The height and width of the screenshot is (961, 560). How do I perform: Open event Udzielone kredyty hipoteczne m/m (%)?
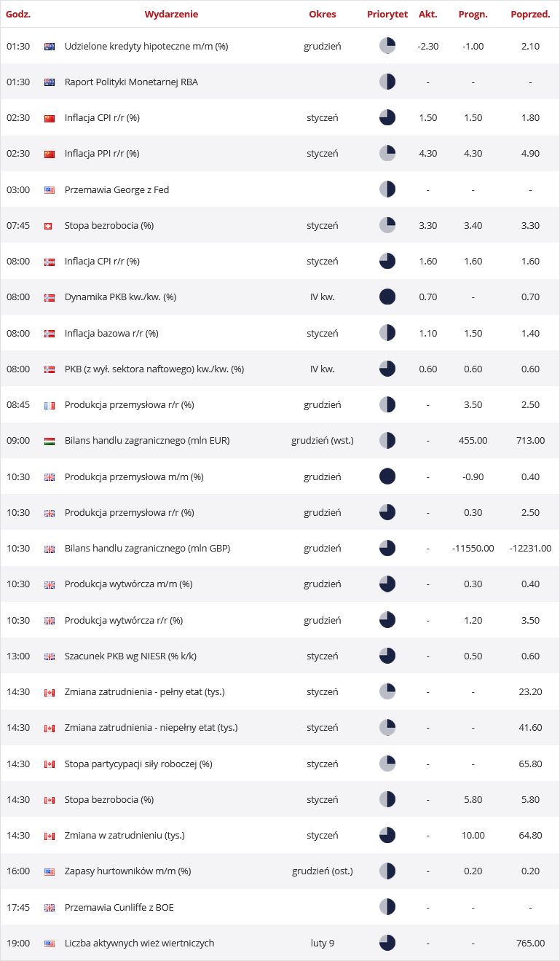(x=146, y=46)
